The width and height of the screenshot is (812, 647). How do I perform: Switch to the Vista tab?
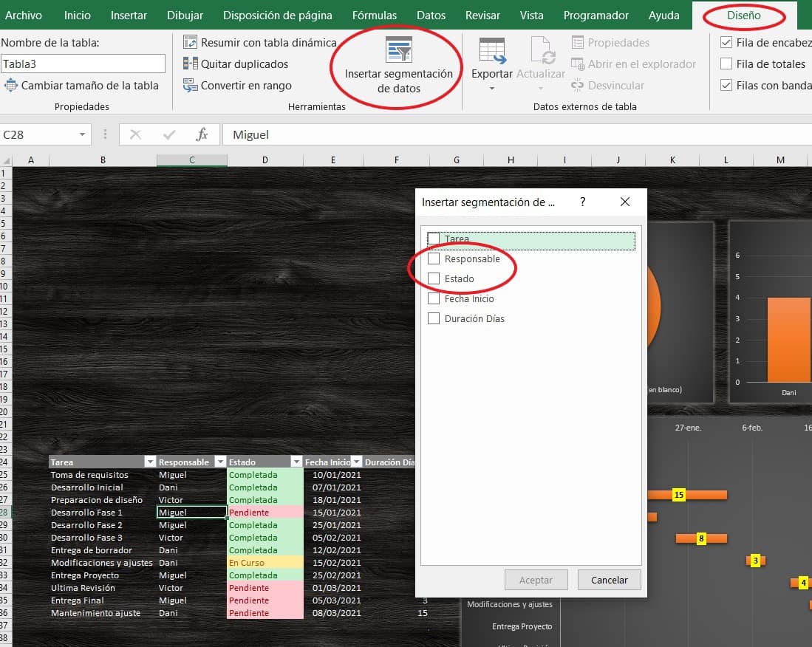tap(531, 15)
